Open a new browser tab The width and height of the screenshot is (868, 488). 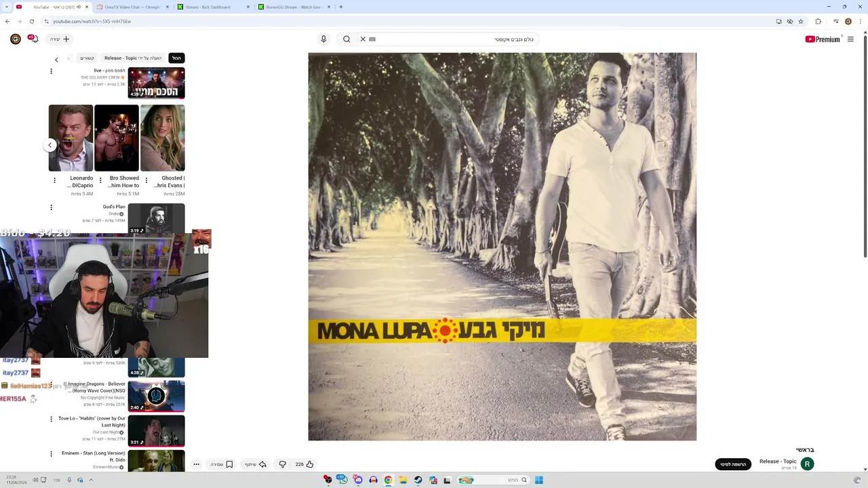340,7
